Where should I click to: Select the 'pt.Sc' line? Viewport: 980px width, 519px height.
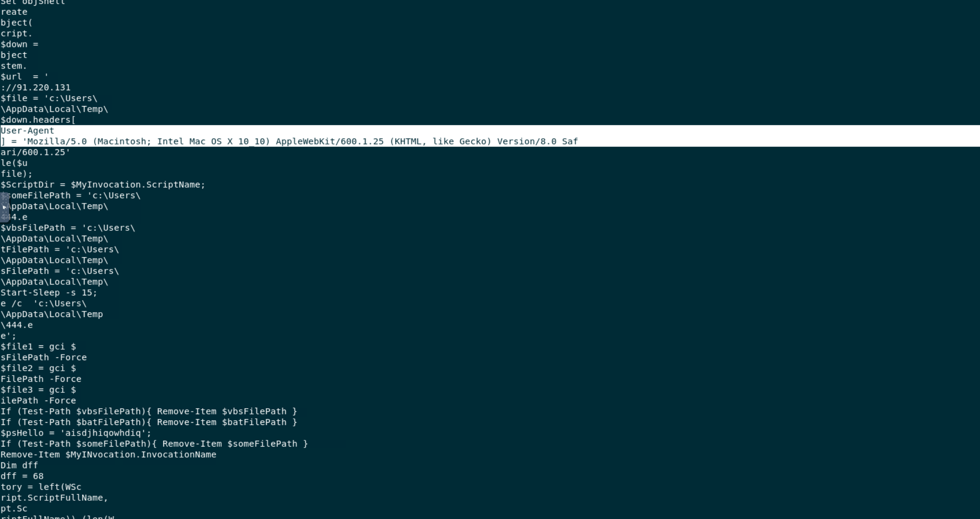click(14, 508)
